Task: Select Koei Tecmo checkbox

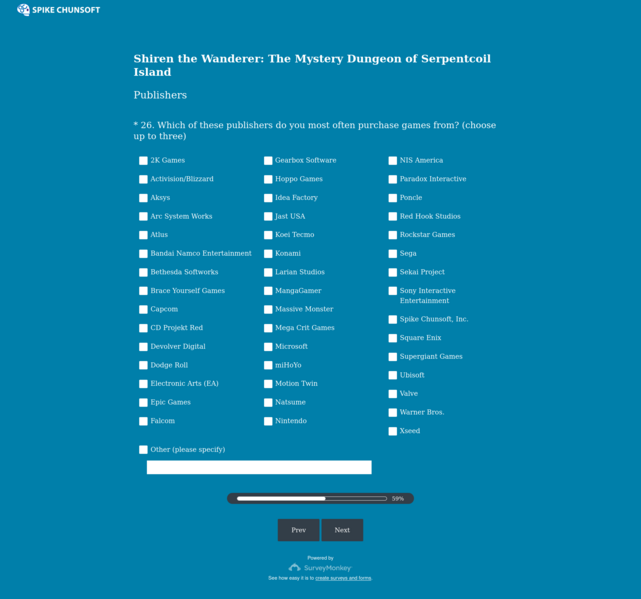Action: click(x=268, y=235)
